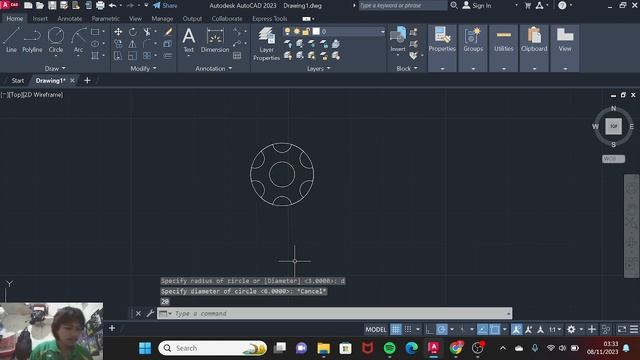Expand the Properties panel dropdown

442,69
